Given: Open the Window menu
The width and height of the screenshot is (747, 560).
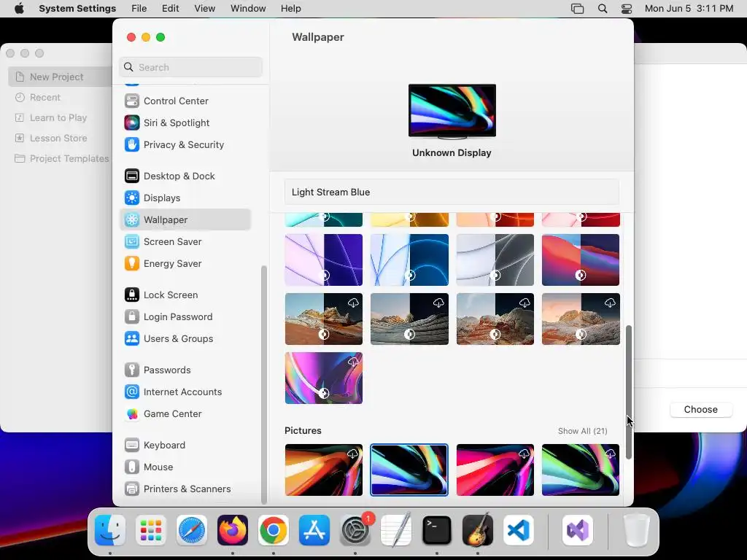Looking at the screenshot, I should click(x=248, y=9).
